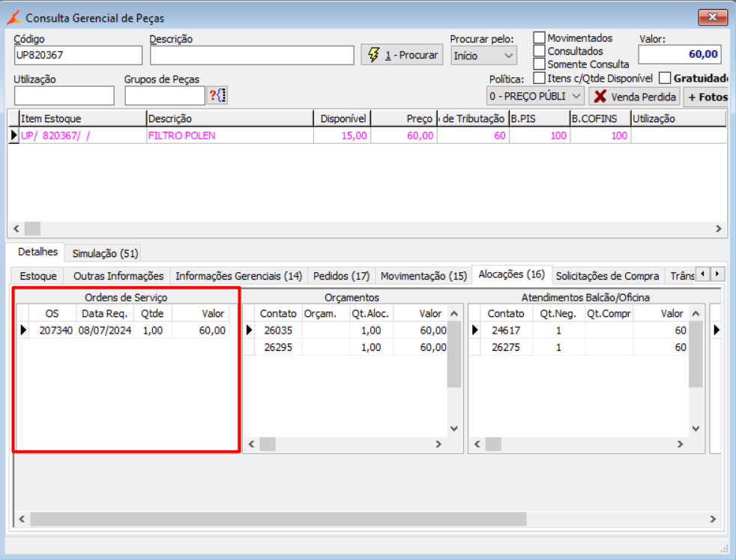The height and width of the screenshot is (560, 736).
Task: Toggle the Somente Consulta checkbox
Action: [540, 64]
